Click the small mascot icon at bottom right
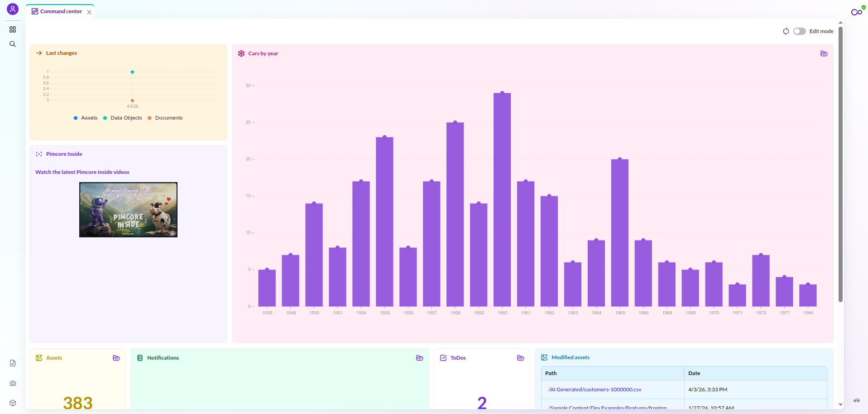Image resolution: width=868 pixels, height=414 pixels. [856, 400]
